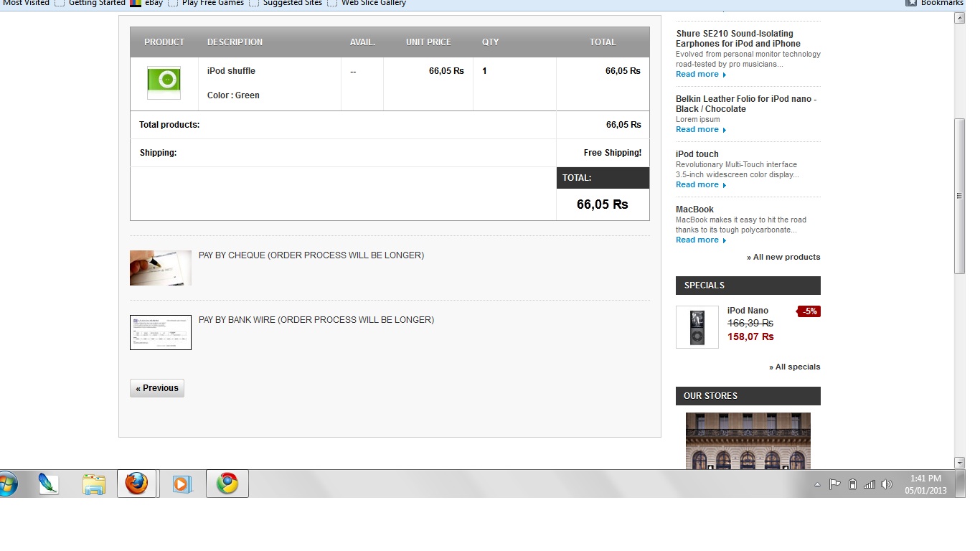Choose Pay by cheque payment option
Image resolution: width=980 pixels, height=551 pixels.
(x=311, y=255)
